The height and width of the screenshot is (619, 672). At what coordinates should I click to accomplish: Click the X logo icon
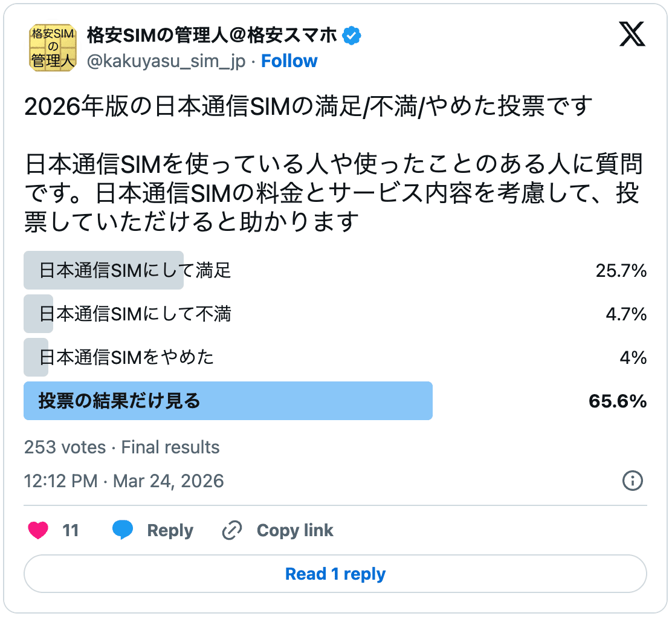pos(630,35)
